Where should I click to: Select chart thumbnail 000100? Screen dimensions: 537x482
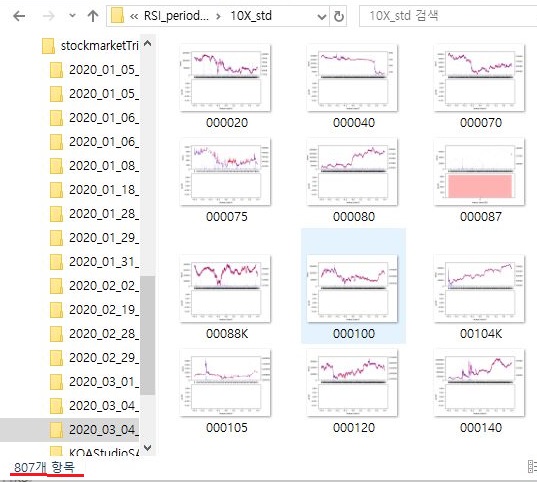(352, 289)
